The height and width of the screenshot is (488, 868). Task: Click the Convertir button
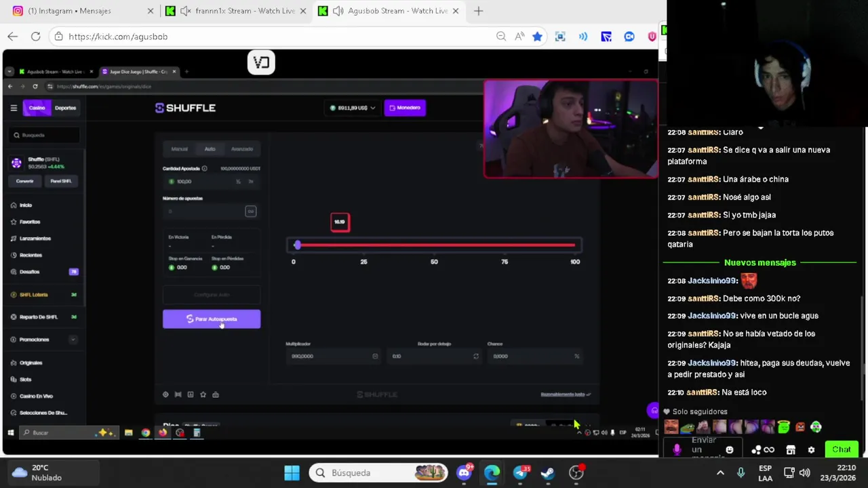(x=25, y=181)
